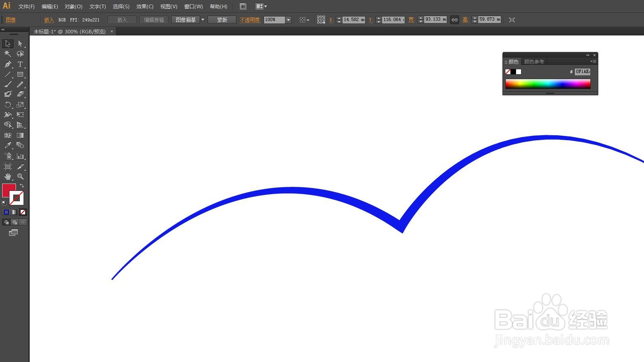Click the 蒙版 button
The height and width of the screenshot is (362, 644).
pos(222,20)
